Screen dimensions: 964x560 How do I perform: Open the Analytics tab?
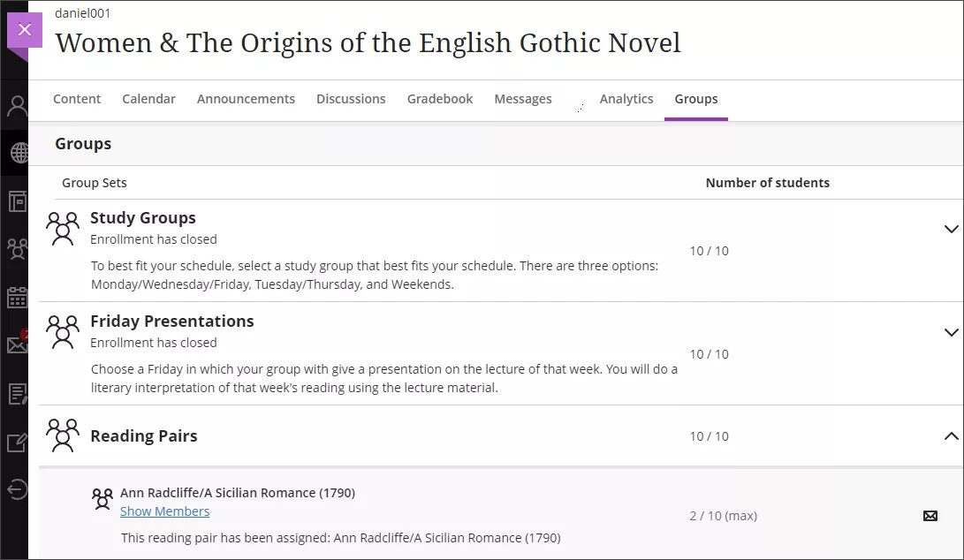point(626,99)
